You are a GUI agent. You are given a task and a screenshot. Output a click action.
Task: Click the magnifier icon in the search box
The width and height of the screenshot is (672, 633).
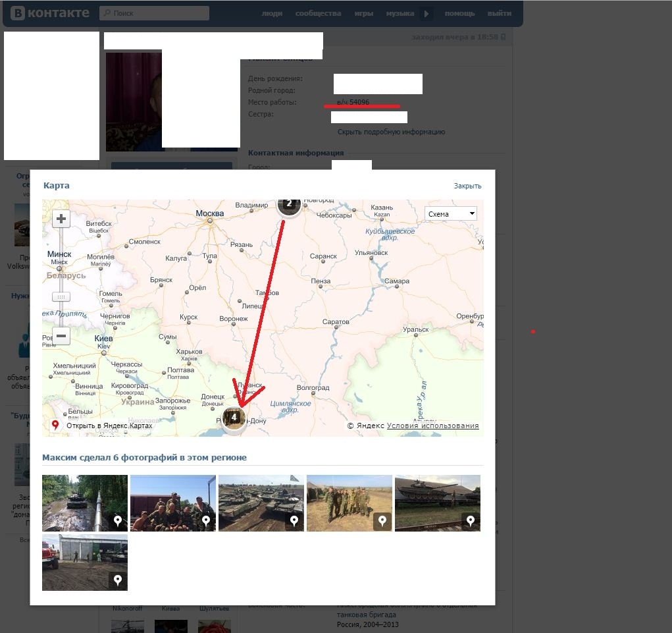tap(107, 13)
